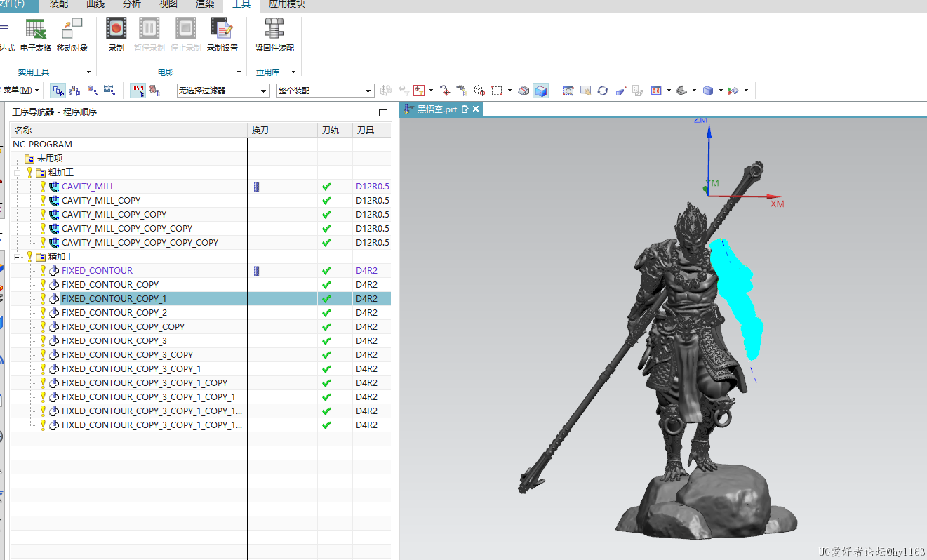Image resolution: width=927 pixels, height=560 pixels.
Task: Open the 菜单(M) dropdown menu
Action: [x=20, y=91]
